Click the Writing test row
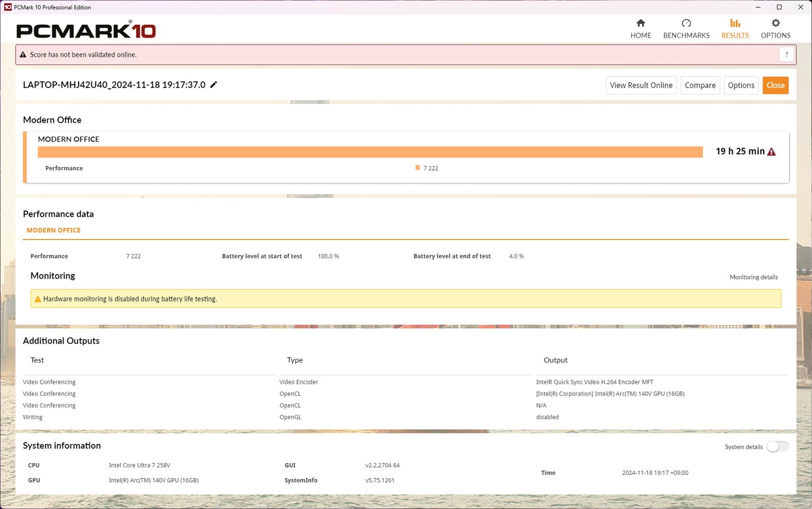Image resolution: width=812 pixels, height=509 pixels. coord(32,417)
